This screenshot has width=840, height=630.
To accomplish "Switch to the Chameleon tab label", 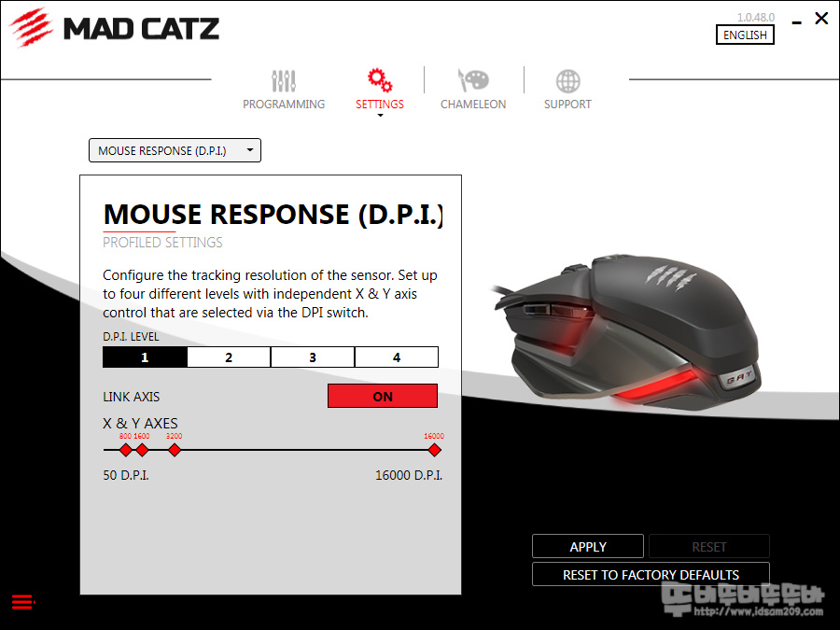I will coord(473,104).
